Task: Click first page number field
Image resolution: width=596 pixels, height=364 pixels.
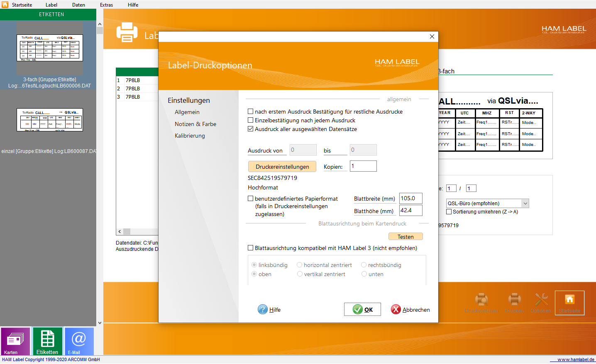Action: coord(451,188)
